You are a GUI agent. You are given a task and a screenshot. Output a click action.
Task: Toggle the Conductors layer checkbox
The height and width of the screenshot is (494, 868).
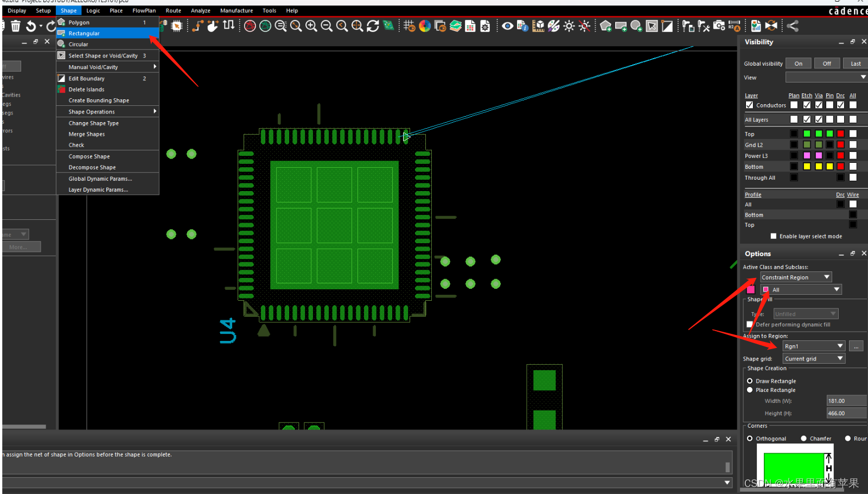pos(749,105)
